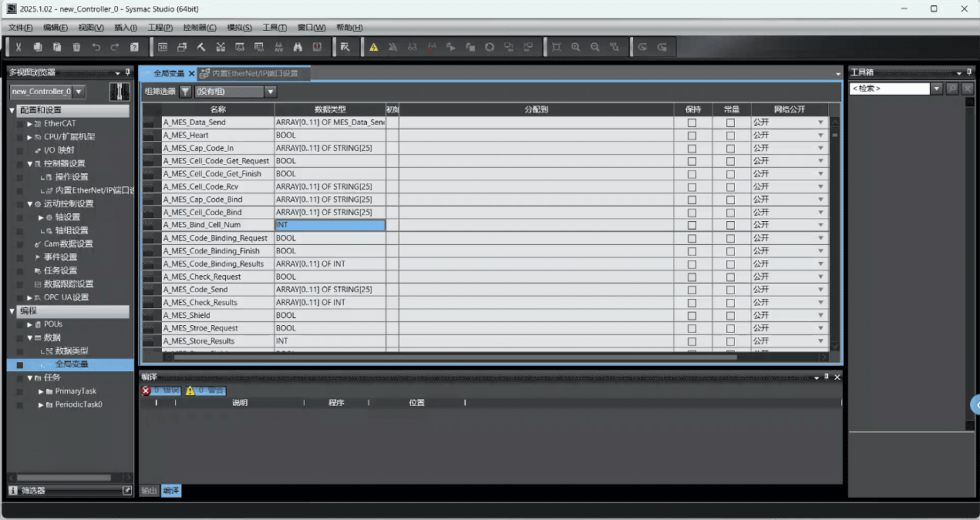Click the 错误 count button in 编译 panel
The height and width of the screenshot is (520, 980).
pos(160,391)
